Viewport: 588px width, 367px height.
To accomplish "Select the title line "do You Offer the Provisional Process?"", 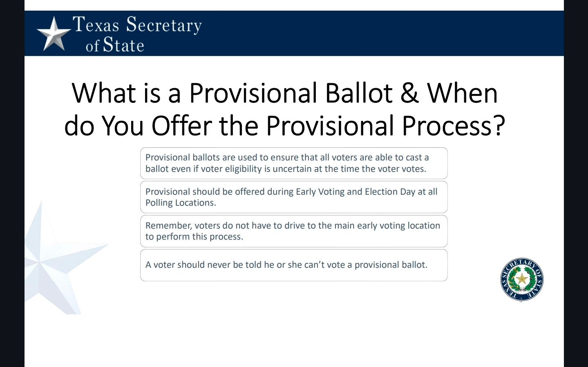I will point(285,125).
